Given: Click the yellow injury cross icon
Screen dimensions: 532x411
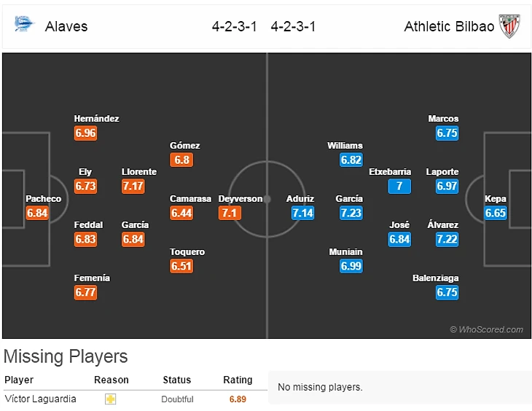Looking at the screenshot, I should pyautogui.click(x=111, y=399).
